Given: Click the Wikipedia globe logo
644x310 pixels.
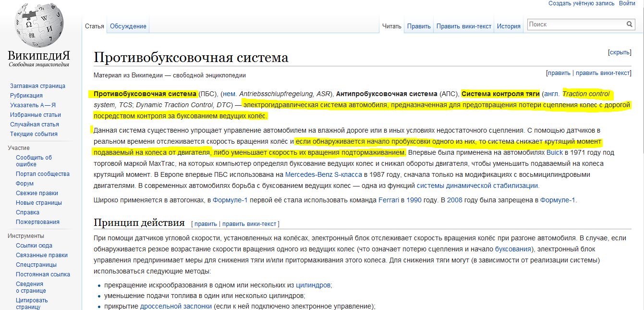Looking at the screenshot, I should click(x=39, y=25).
